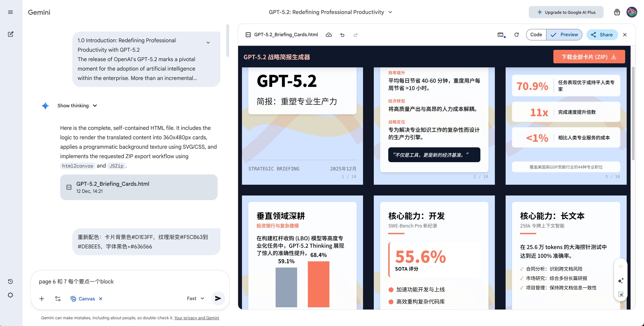Screen dimensions: 644x326
Task: Open the Fast model selector dropdown
Action: click(x=196, y=298)
